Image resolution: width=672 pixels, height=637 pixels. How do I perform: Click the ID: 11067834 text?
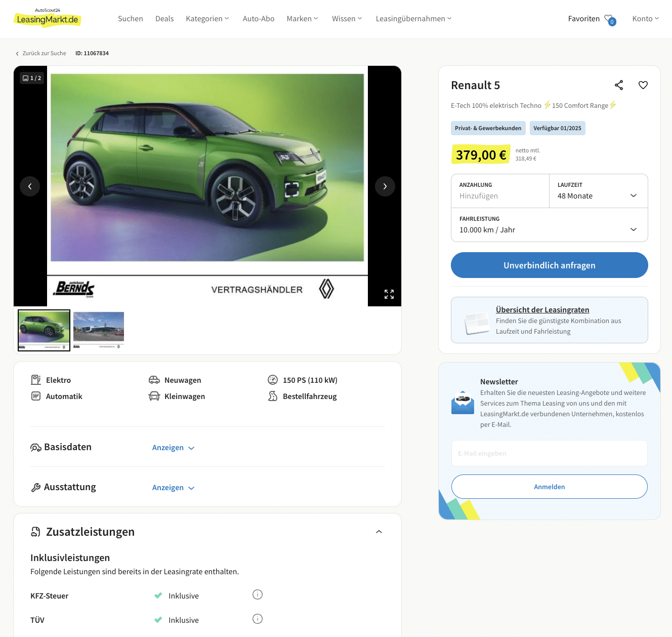pos(92,53)
